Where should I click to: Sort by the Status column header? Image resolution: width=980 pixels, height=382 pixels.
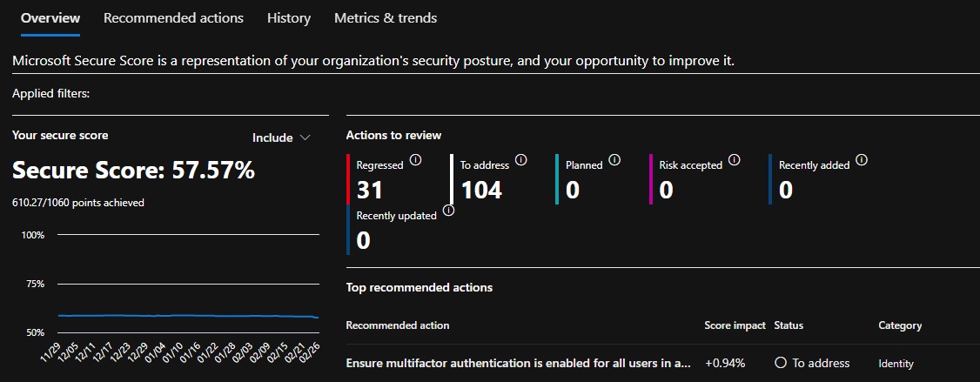(789, 325)
